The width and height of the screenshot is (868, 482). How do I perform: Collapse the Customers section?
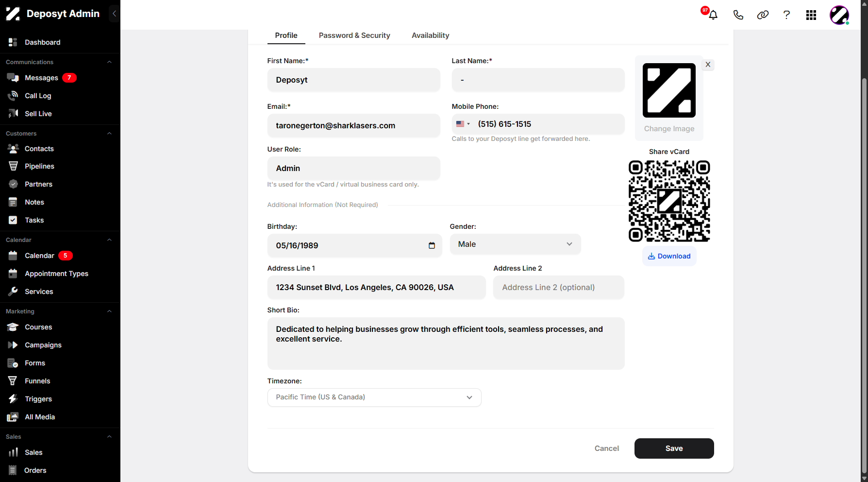point(109,134)
